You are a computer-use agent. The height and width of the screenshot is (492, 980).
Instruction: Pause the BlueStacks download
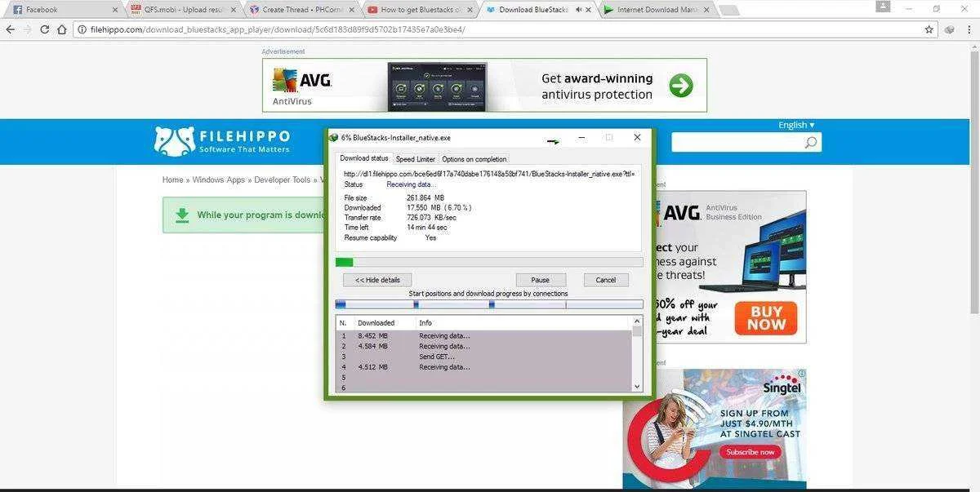(x=541, y=280)
